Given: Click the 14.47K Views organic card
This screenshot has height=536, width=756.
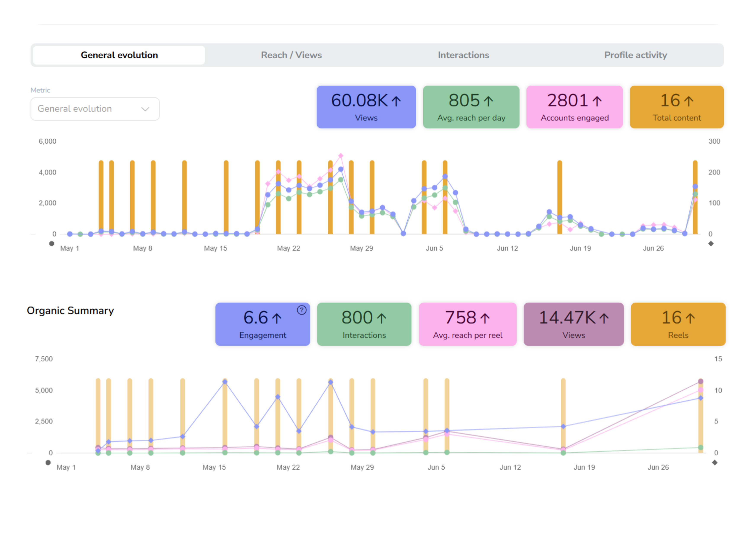Looking at the screenshot, I should point(574,324).
